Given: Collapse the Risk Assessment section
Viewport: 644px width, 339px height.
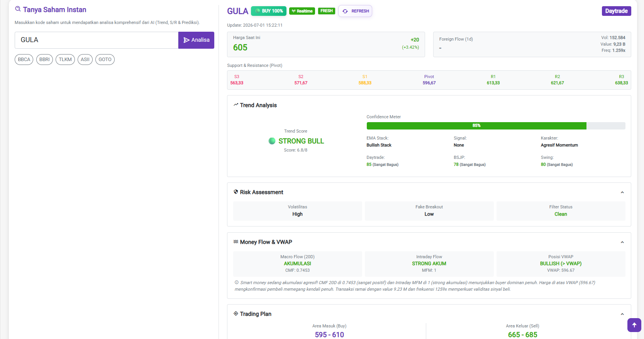Looking at the screenshot, I should (622, 192).
